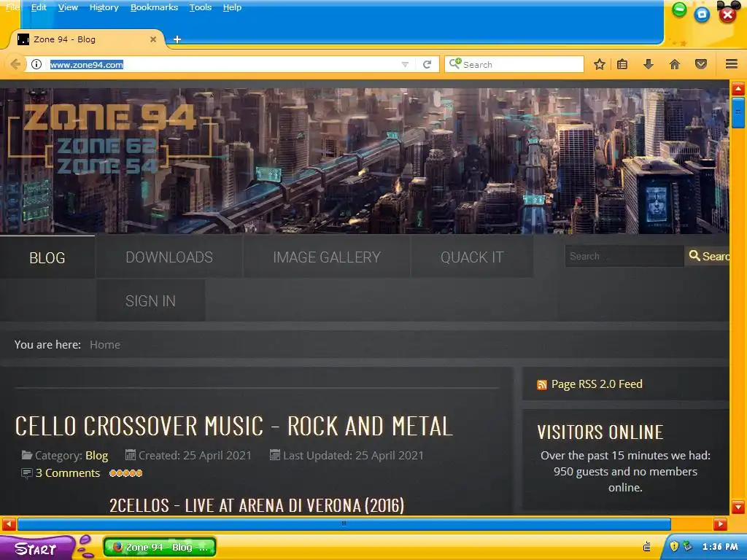The width and height of the screenshot is (747, 560).
Task: Open the Help menu
Action: coord(232,7)
